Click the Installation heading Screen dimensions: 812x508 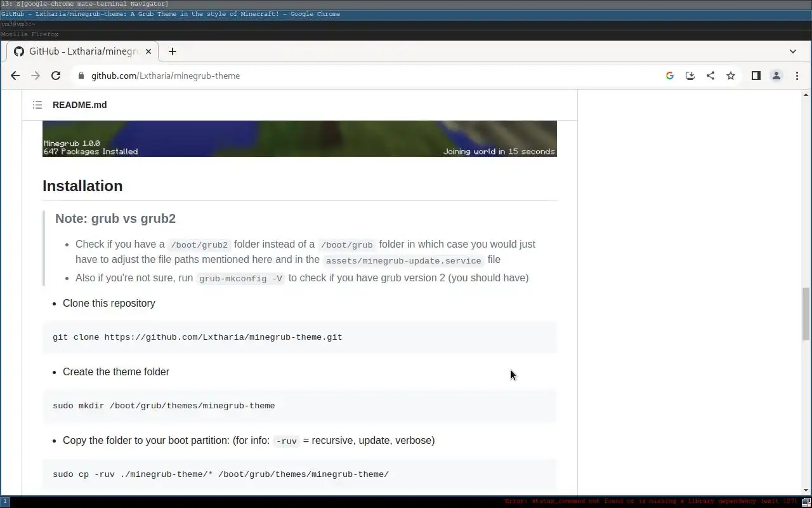[x=82, y=185]
